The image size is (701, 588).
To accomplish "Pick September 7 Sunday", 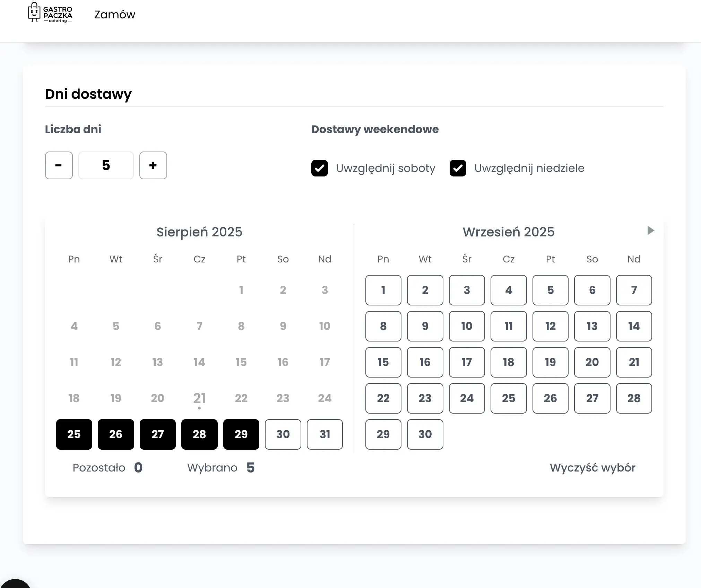I will (x=634, y=290).
